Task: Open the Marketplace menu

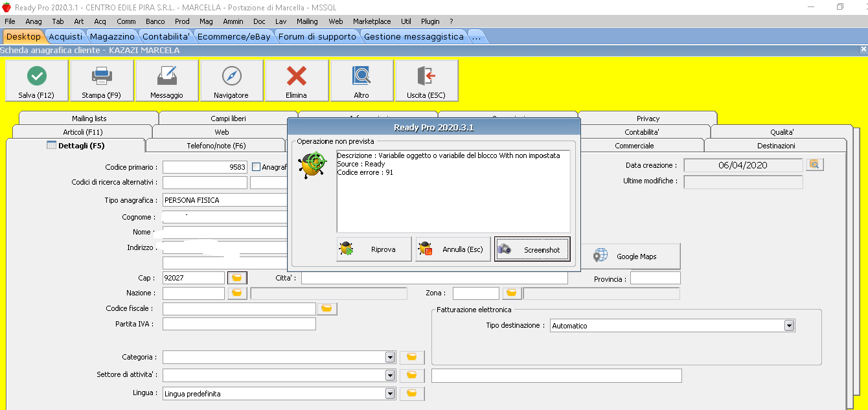Action: pyautogui.click(x=372, y=21)
